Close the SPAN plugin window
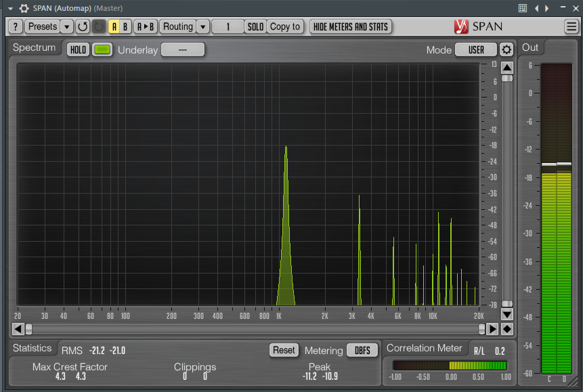The image size is (583, 392). click(x=576, y=8)
